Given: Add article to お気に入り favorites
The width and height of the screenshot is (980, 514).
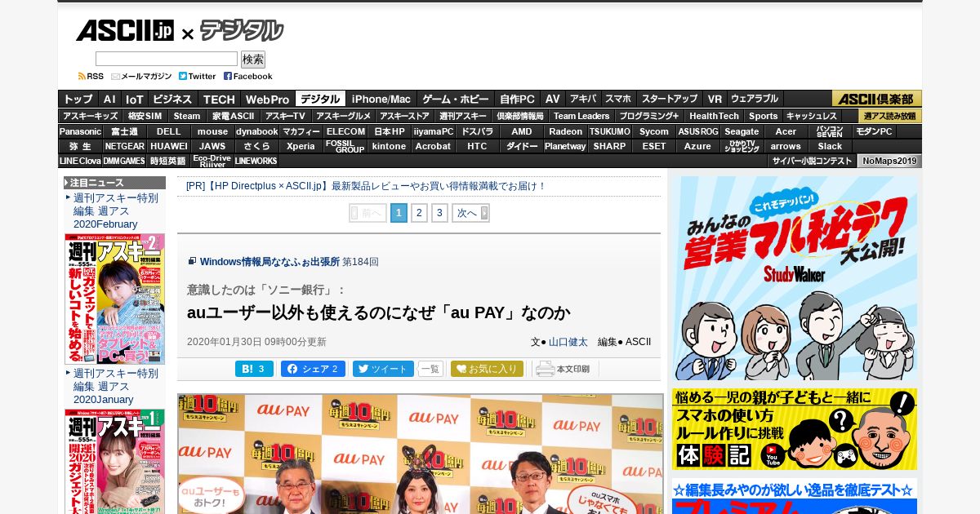Looking at the screenshot, I should click(487, 369).
